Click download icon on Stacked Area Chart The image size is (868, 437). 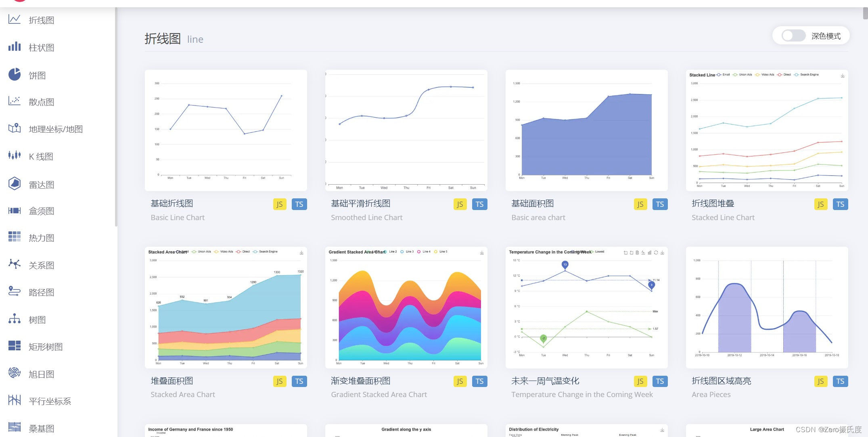click(x=301, y=252)
